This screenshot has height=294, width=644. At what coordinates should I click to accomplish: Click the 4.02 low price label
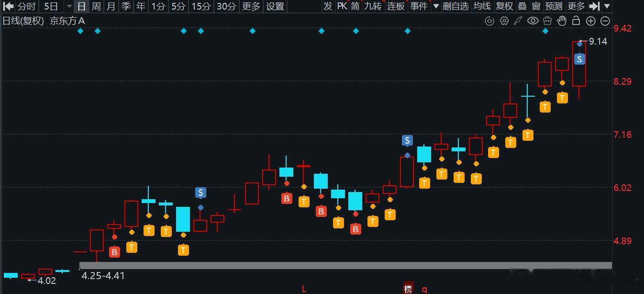click(47, 281)
